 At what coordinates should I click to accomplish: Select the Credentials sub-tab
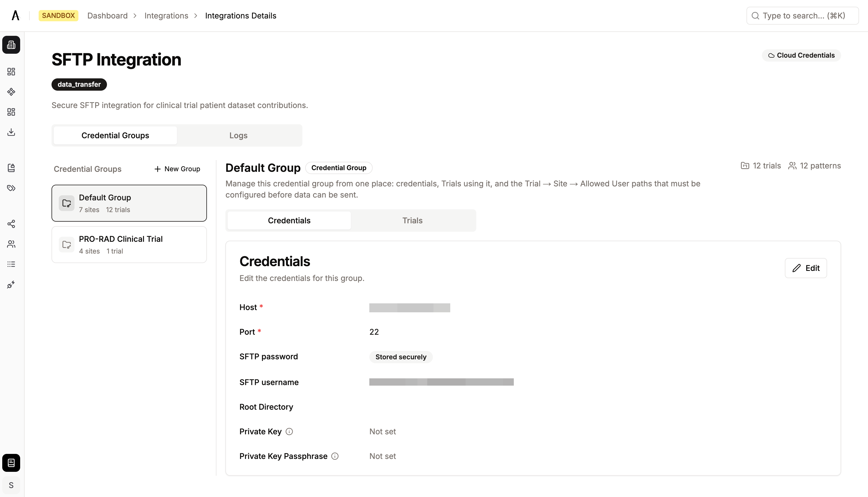[289, 221]
